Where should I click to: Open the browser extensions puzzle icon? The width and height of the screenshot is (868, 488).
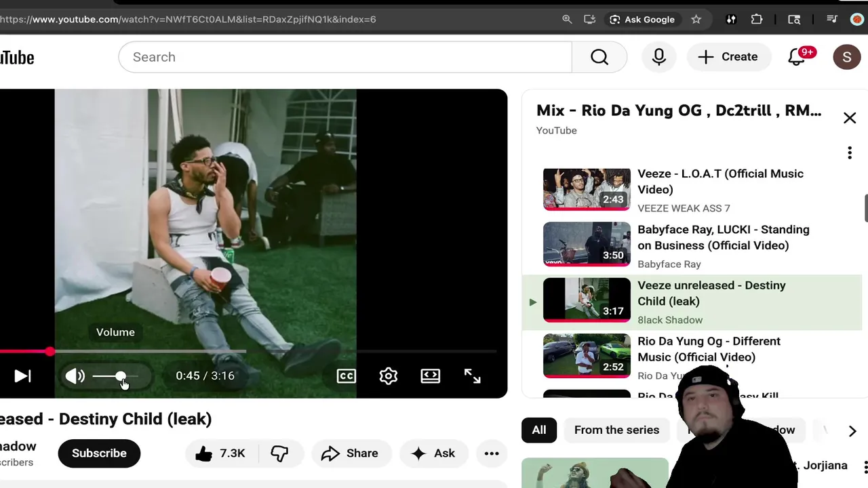coord(757,20)
